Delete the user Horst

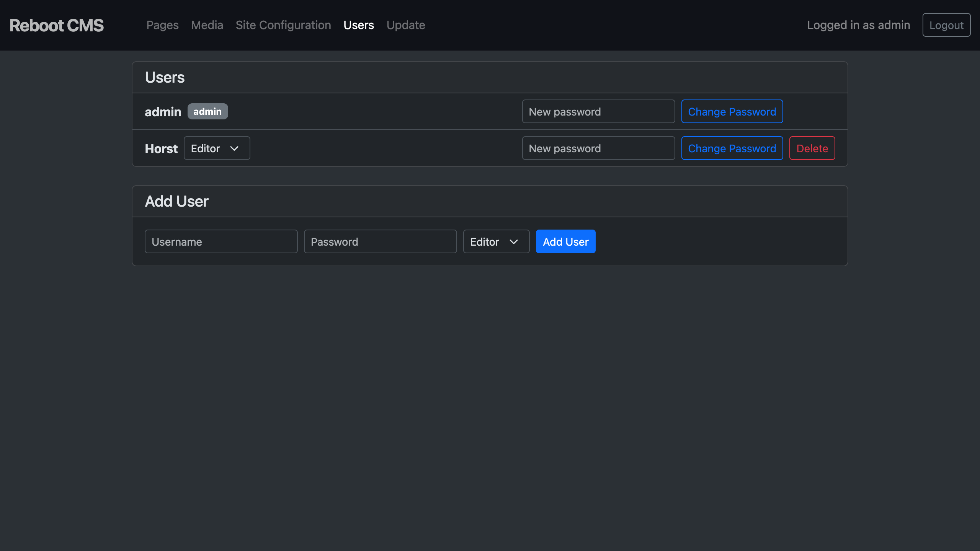point(812,148)
